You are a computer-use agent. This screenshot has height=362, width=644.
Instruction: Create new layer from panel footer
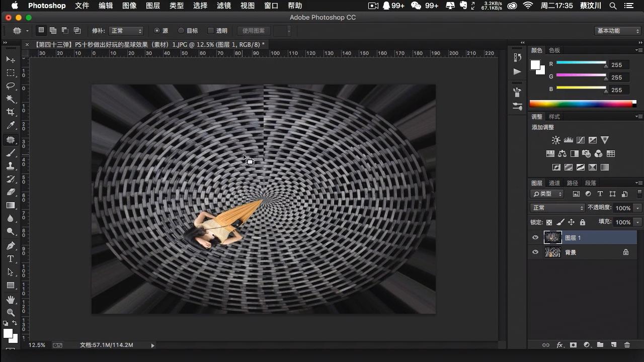tap(613, 345)
